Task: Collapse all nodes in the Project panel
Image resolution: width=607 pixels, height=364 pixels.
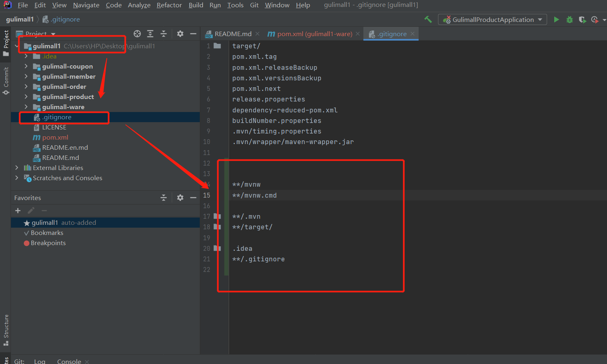Action: coord(164,34)
